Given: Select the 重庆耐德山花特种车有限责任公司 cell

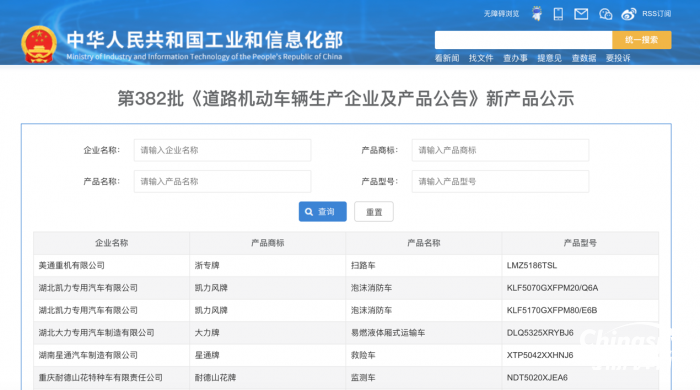Looking at the screenshot, I should [x=112, y=378].
